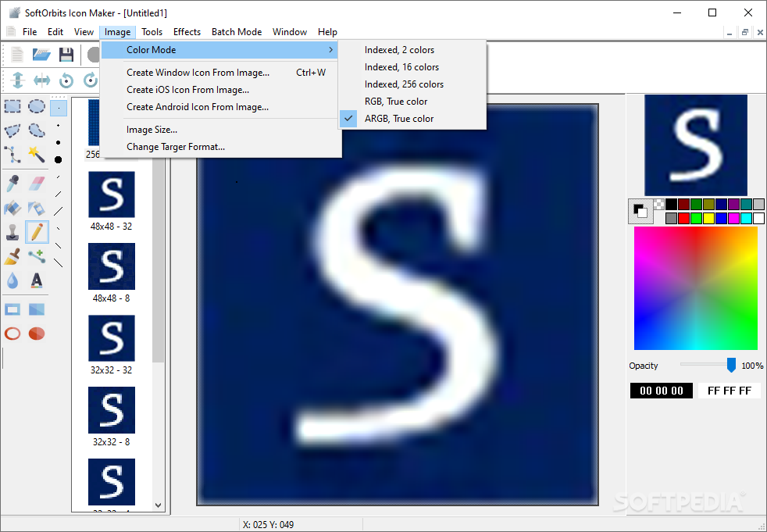
Task: Click the Flip horizontal icon
Action: pos(41,80)
